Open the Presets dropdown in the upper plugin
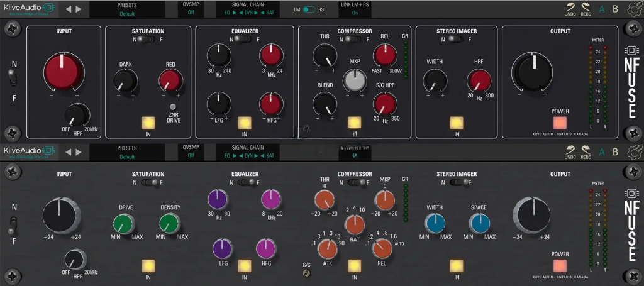The height and width of the screenshot is (286, 644). tap(127, 9)
